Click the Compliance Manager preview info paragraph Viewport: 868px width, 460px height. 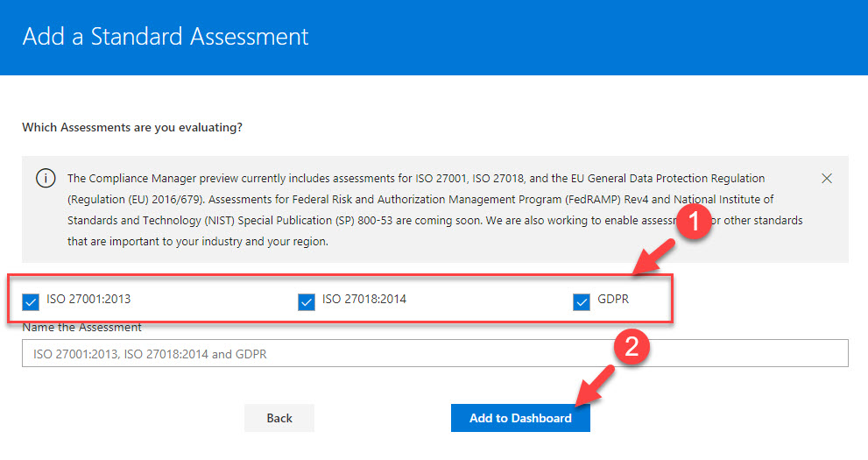pyautogui.click(x=435, y=209)
